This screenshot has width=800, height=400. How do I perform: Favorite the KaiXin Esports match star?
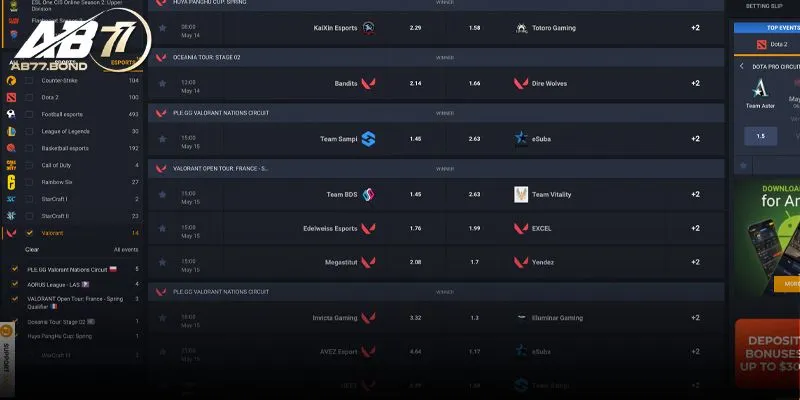pos(160,28)
